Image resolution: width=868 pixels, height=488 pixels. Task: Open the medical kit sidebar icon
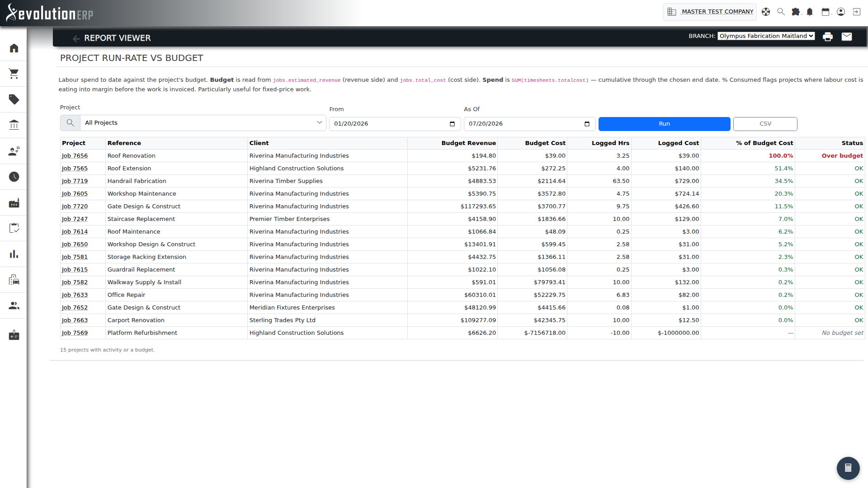click(x=14, y=335)
